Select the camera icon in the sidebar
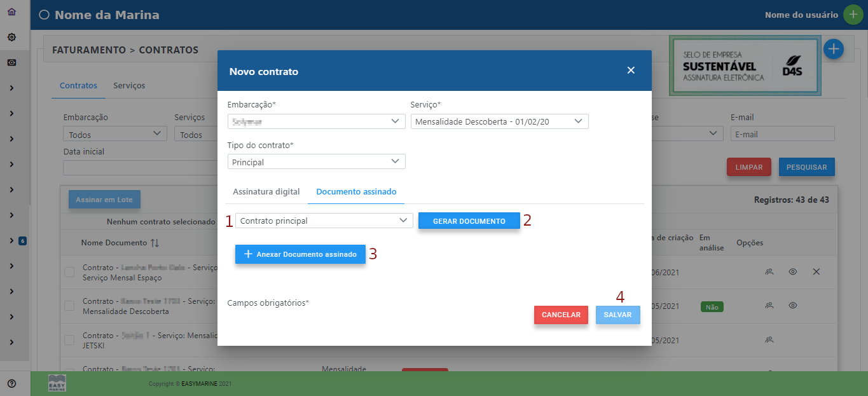 tap(11, 61)
